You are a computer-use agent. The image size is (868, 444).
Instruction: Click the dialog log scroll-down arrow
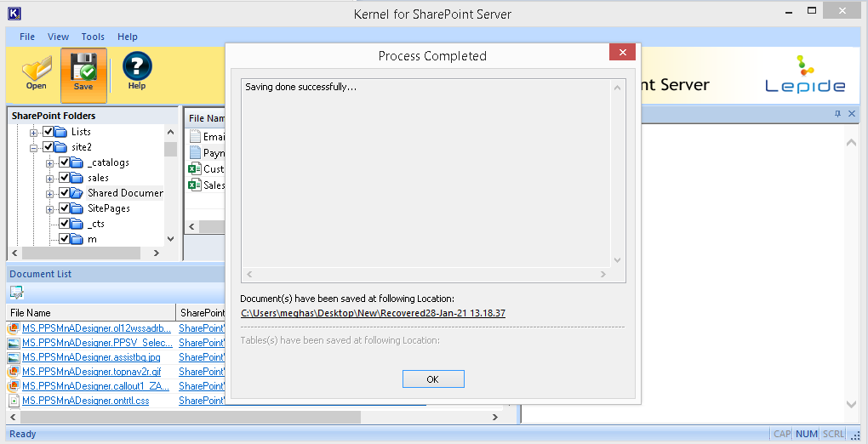tap(617, 260)
